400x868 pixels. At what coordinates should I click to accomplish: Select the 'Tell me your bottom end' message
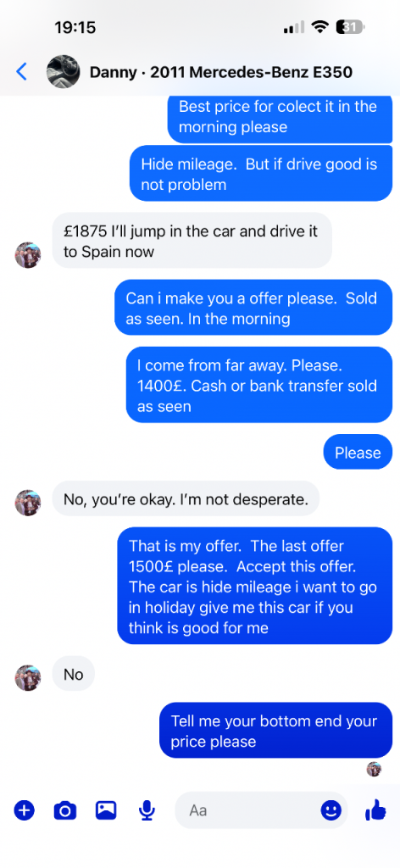click(275, 730)
